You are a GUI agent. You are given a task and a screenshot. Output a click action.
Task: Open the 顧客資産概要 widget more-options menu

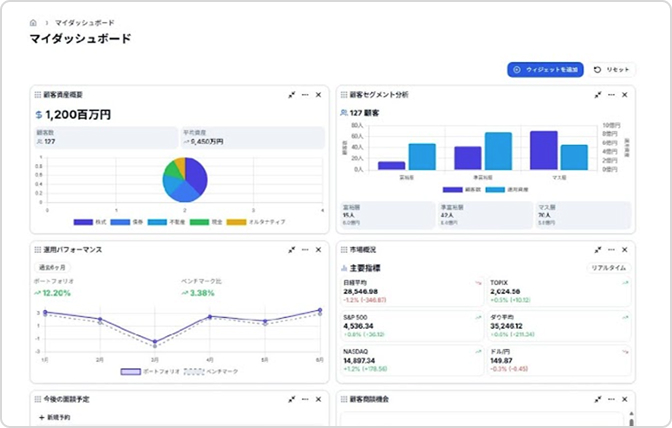coord(305,95)
